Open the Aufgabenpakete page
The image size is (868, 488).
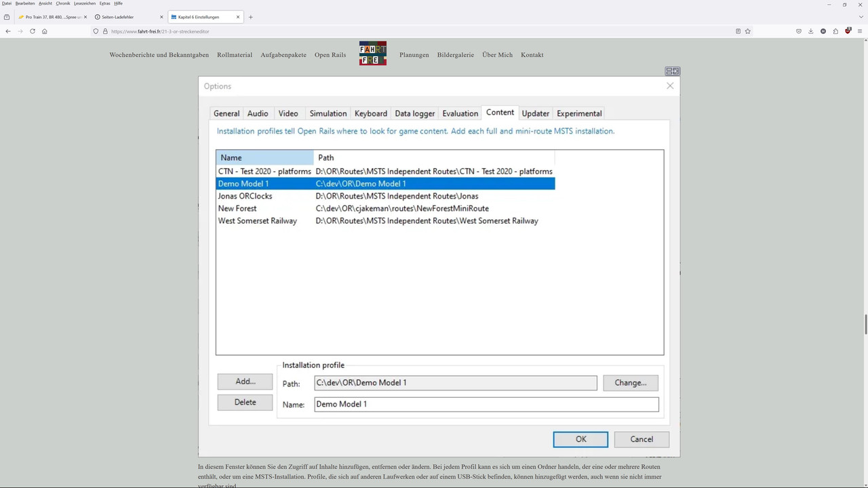283,55
